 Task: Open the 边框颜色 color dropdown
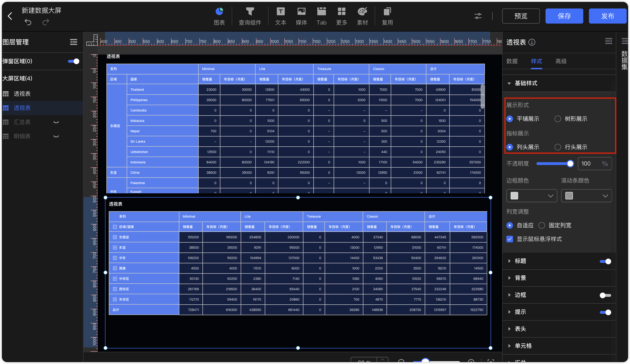(x=532, y=196)
